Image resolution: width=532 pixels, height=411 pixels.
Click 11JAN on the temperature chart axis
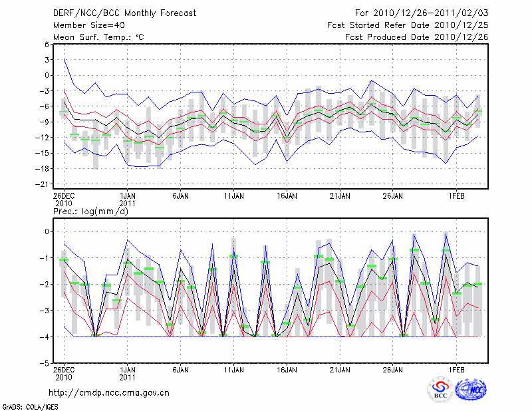233,196
